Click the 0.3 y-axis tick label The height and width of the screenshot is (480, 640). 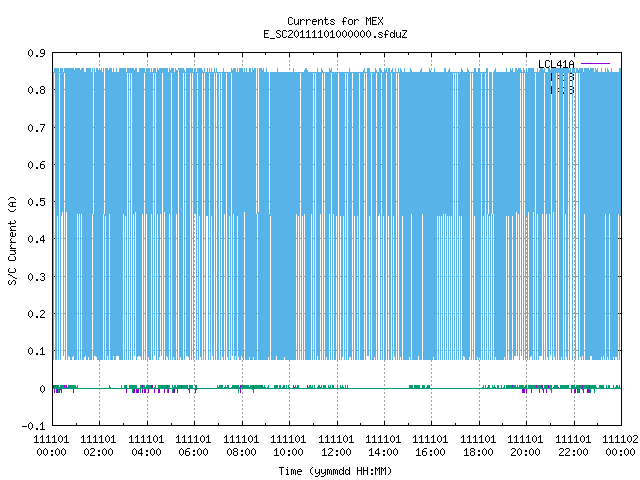click(x=36, y=277)
